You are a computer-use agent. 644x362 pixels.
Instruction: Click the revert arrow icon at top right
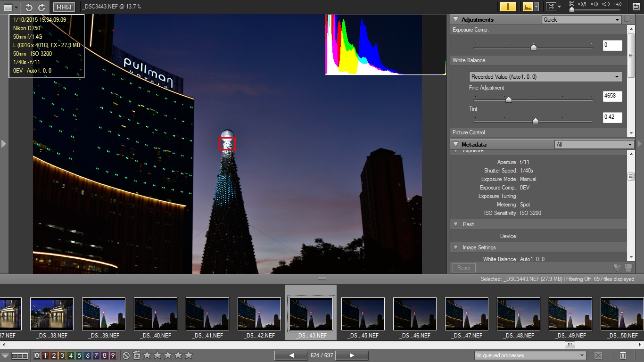[x=636, y=7]
